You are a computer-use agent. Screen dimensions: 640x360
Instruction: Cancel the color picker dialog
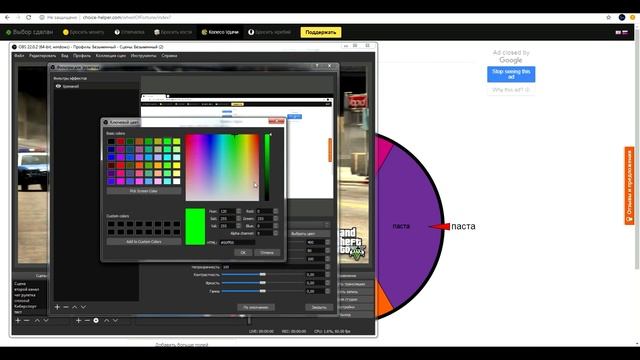267,253
